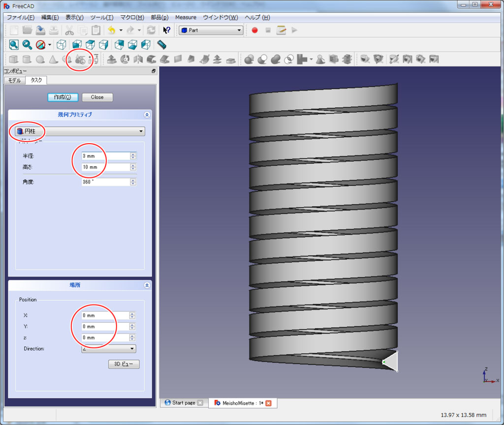Click the Undo arrow icon
The width and height of the screenshot is (504, 425).
(x=112, y=30)
